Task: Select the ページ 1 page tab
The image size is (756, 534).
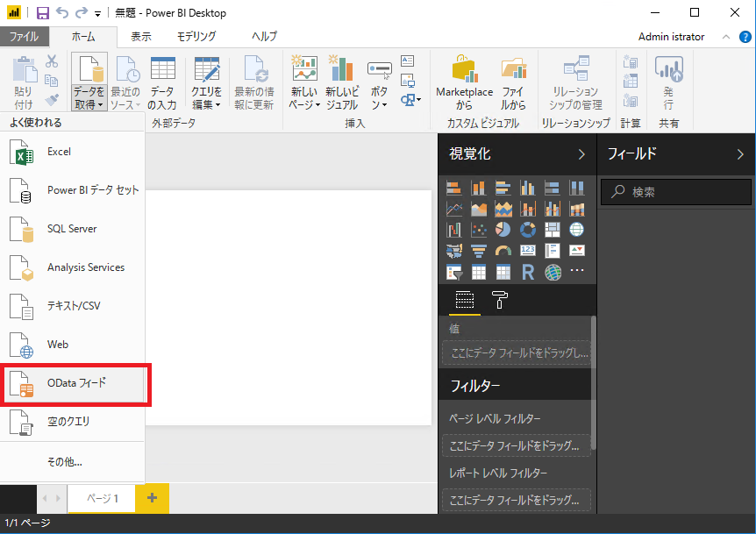Action: tap(102, 498)
